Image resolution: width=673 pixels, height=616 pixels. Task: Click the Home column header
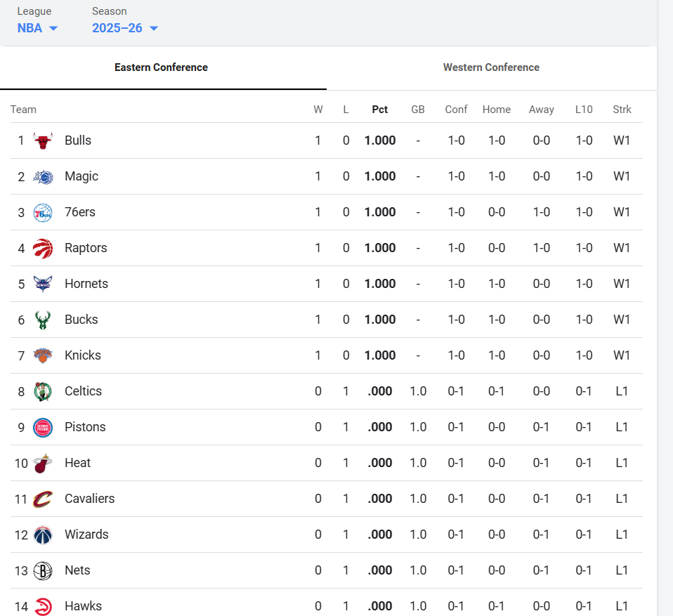tap(497, 110)
